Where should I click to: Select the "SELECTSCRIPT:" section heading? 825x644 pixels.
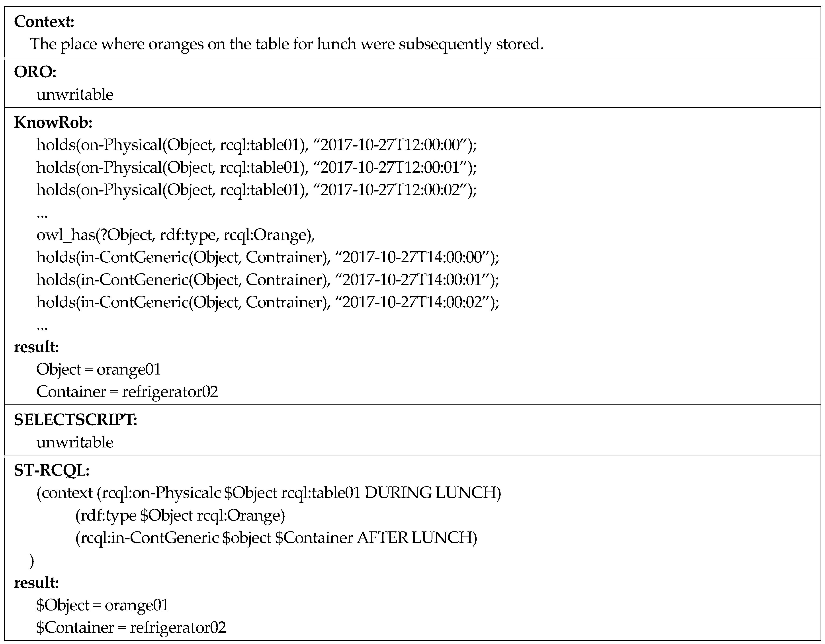click(76, 420)
